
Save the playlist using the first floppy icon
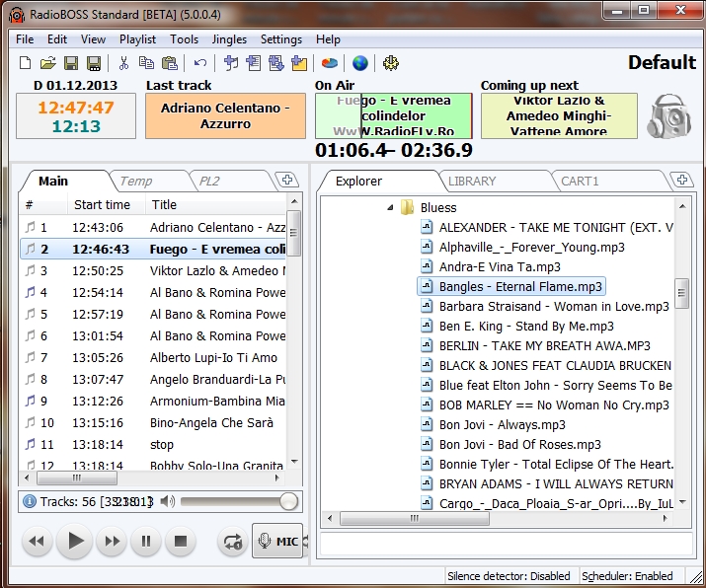point(71,63)
